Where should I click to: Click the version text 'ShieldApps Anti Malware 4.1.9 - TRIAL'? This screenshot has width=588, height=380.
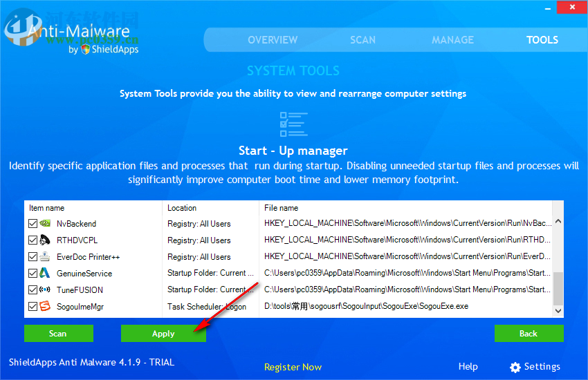point(92,362)
